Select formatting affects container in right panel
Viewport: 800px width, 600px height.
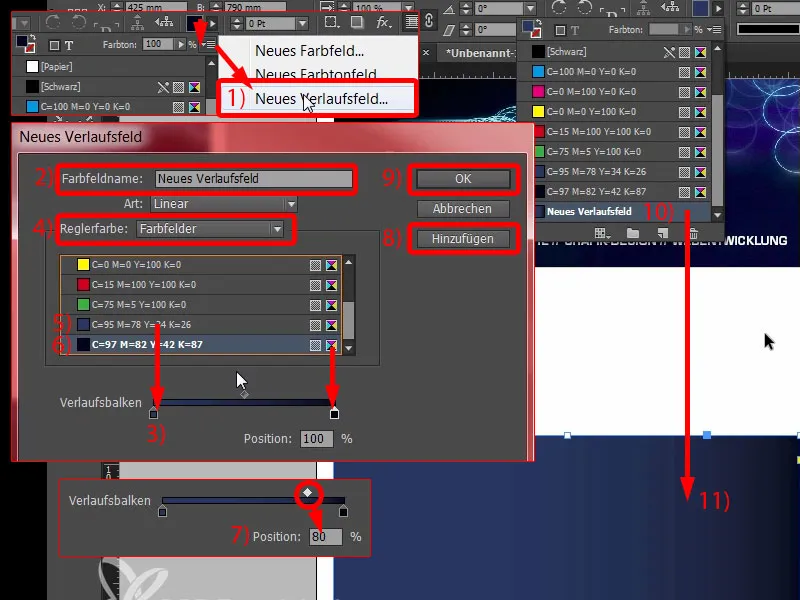point(560,31)
